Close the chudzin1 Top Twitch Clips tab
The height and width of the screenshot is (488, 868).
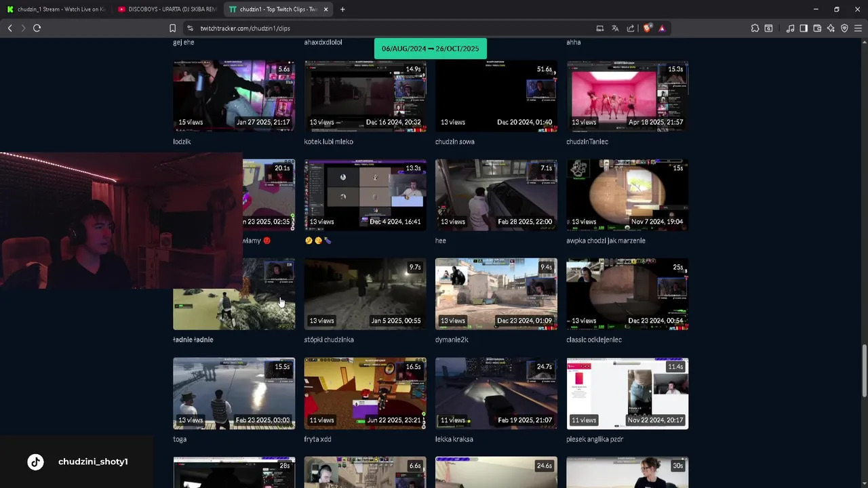tap(326, 9)
